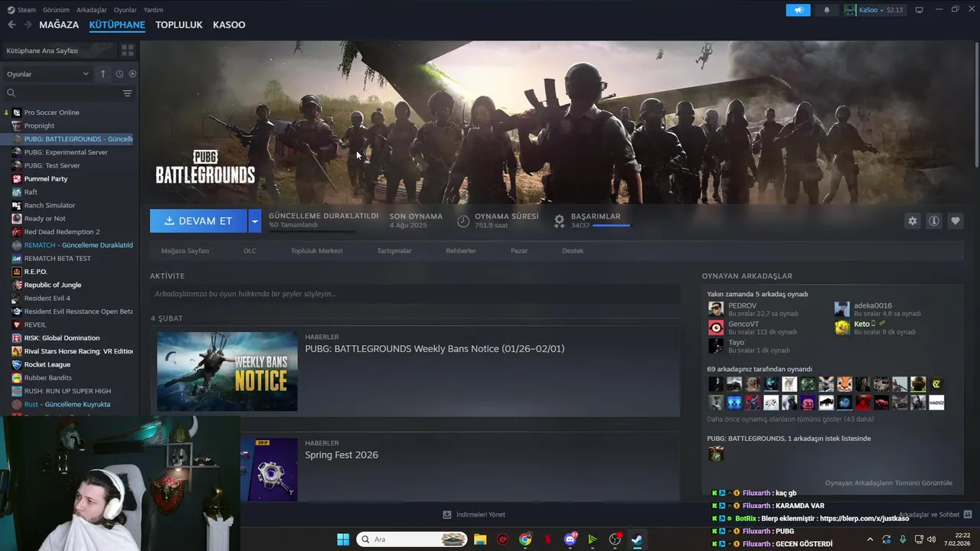Open the Rehberler tab
The image size is (980, 551).
pyautogui.click(x=461, y=251)
